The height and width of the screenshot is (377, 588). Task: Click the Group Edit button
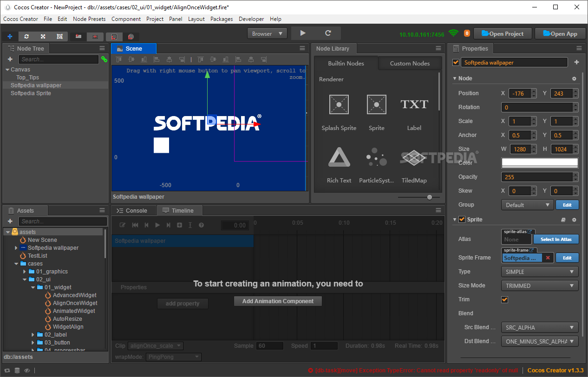567,205
